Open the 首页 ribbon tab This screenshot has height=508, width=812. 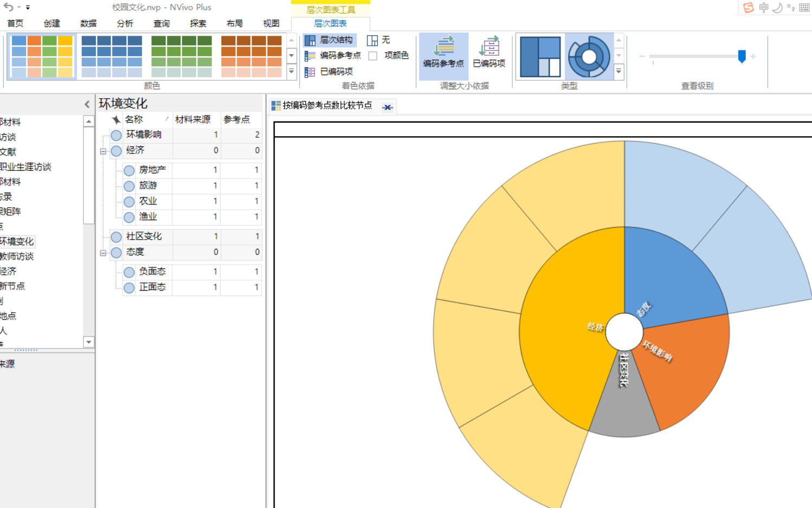click(x=15, y=23)
